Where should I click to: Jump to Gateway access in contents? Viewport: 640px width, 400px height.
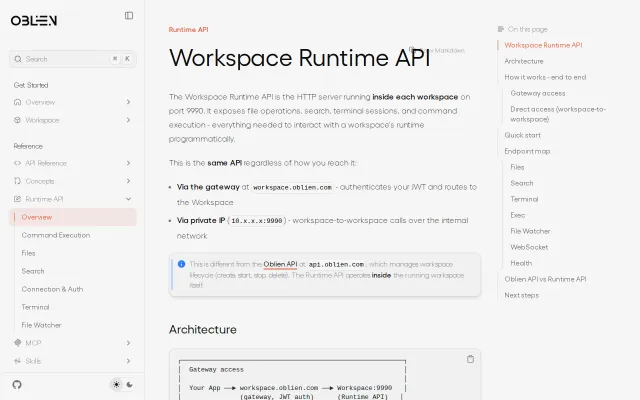[538, 93]
